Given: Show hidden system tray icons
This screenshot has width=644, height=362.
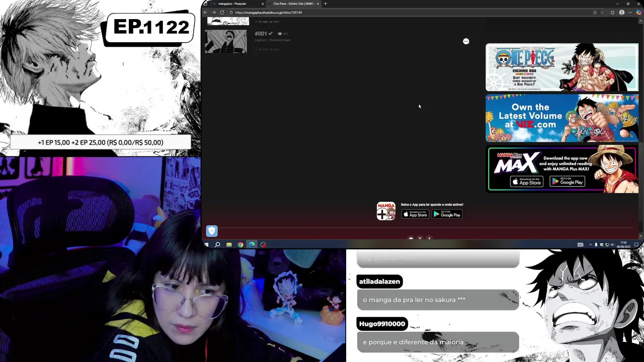Looking at the screenshot, I should pyautogui.click(x=590, y=245).
